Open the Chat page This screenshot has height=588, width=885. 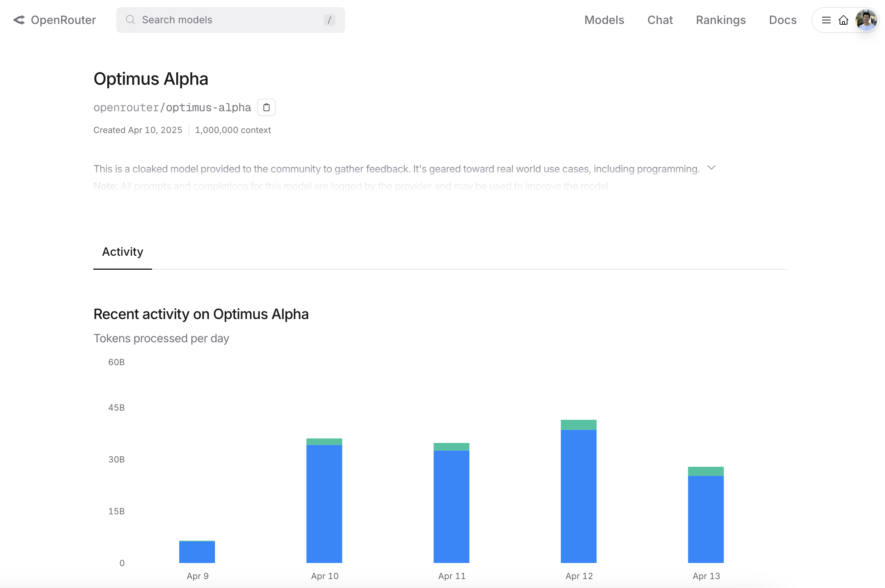click(x=660, y=20)
